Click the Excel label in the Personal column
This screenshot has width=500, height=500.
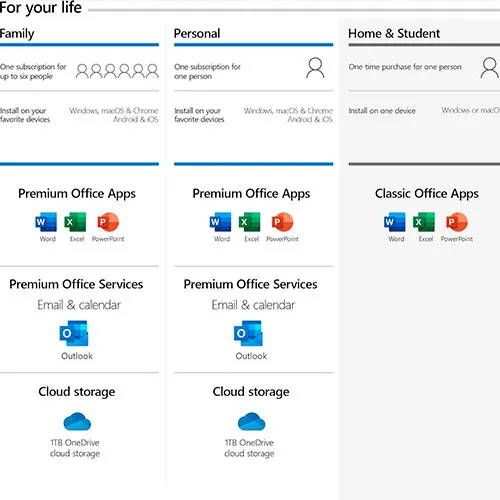click(252, 239)
